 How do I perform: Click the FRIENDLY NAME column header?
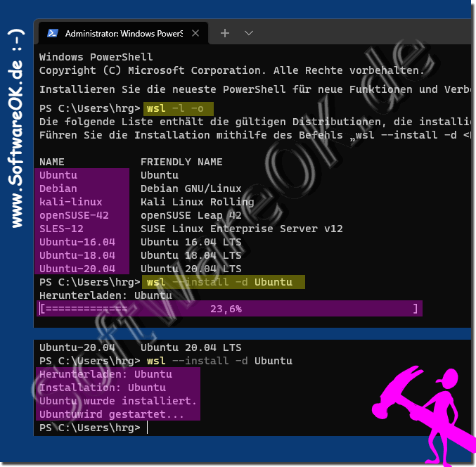pyautogui.click(x=181, y=162)
